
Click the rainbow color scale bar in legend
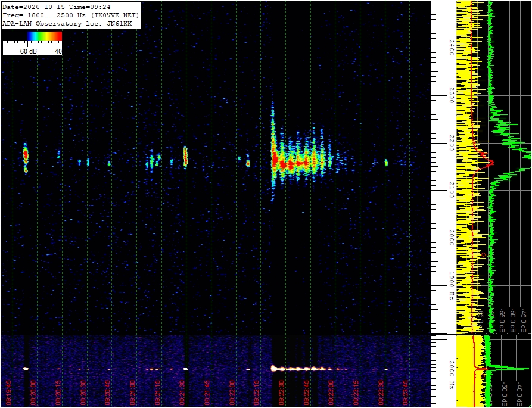click(x=45, y=36)
